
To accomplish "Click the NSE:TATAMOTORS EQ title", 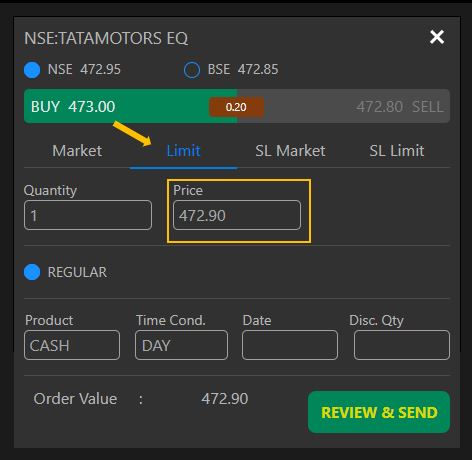I will (106, 38).
